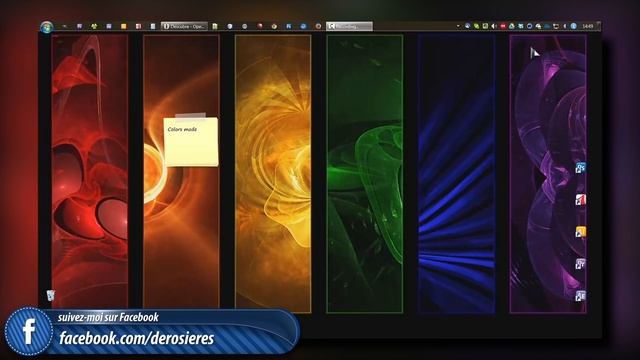Launch the blue K taskbar icon
640x360 pixels.
[289, 26]
